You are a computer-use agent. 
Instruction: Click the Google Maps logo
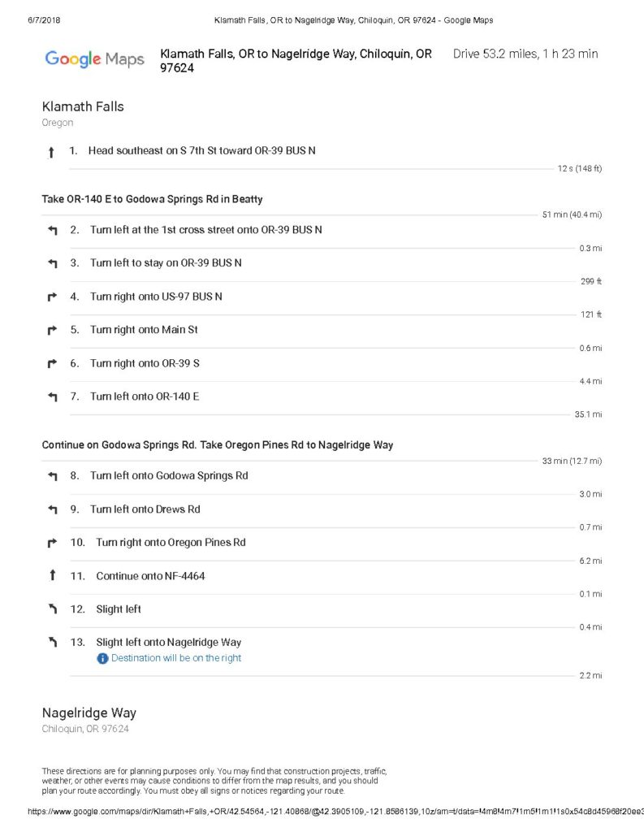pos(94,58)
